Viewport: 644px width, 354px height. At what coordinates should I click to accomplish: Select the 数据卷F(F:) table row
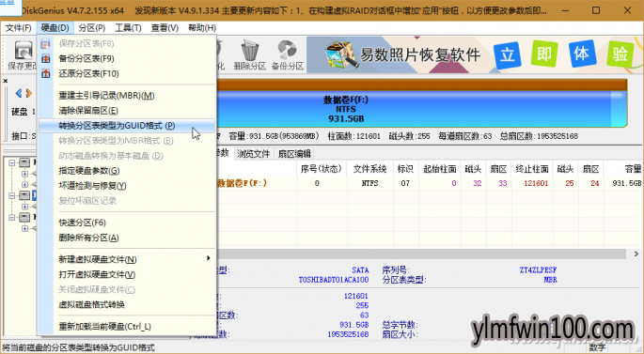(x=430, y=183)
